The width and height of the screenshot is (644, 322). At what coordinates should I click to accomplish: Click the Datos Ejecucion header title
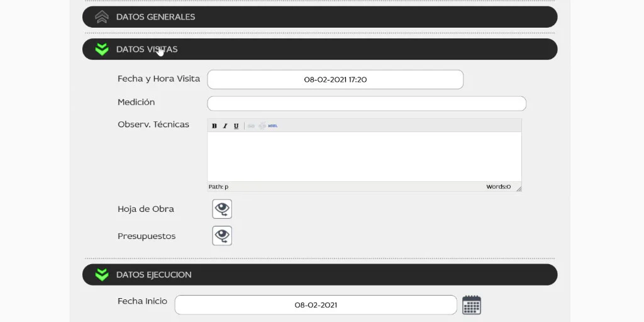pos(154,275)
